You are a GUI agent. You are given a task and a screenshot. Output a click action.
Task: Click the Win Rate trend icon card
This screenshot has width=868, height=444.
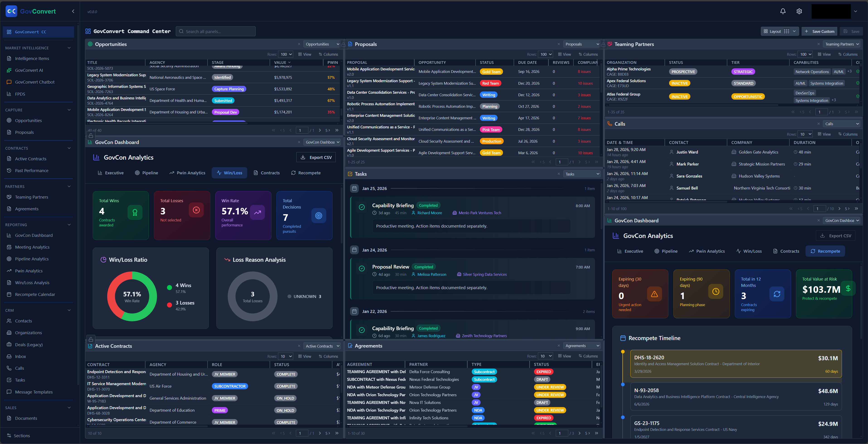click(257, 212)
